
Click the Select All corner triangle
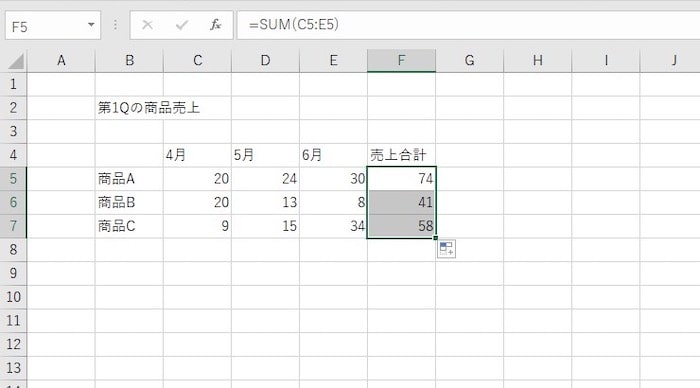[16, 61]
